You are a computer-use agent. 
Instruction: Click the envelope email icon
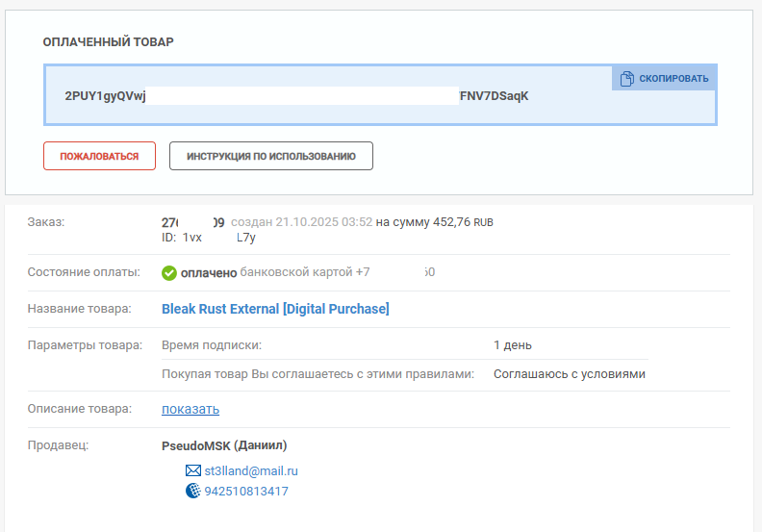tap(193, 470)
